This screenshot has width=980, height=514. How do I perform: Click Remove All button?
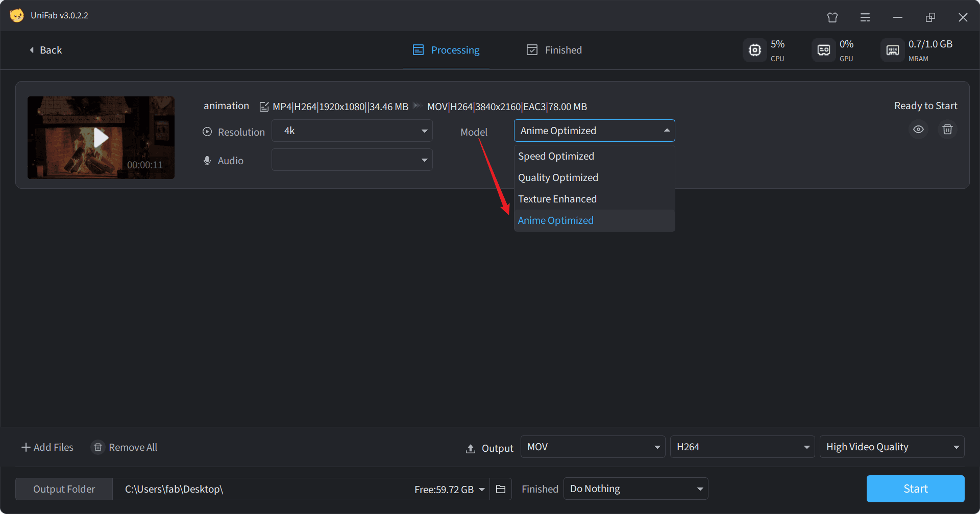tap(124, 447)
